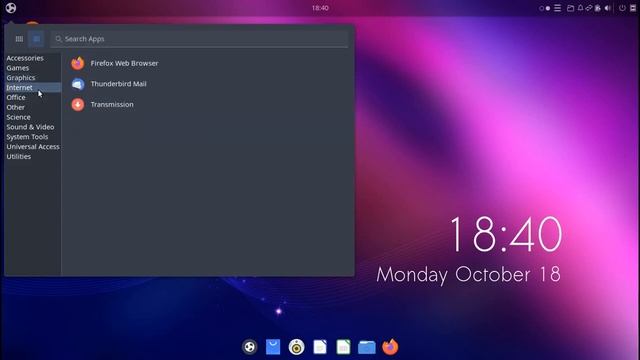Click the volume speaker tray icon

click(607, 8)
